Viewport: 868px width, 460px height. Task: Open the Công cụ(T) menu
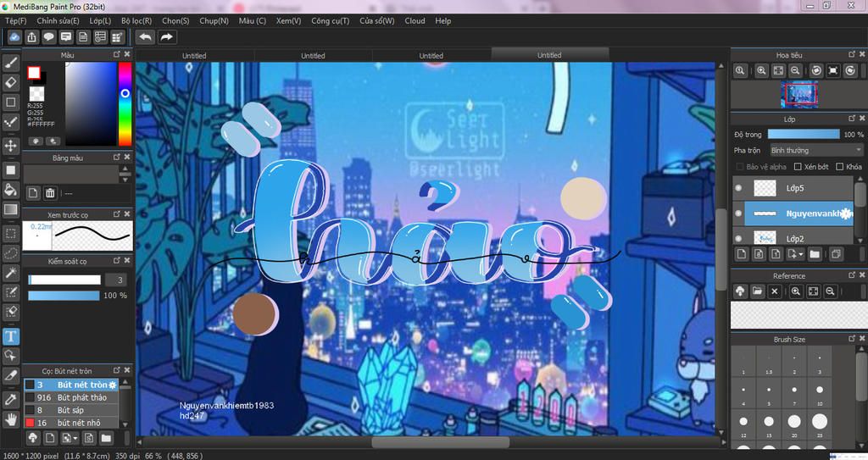[330, 20]
